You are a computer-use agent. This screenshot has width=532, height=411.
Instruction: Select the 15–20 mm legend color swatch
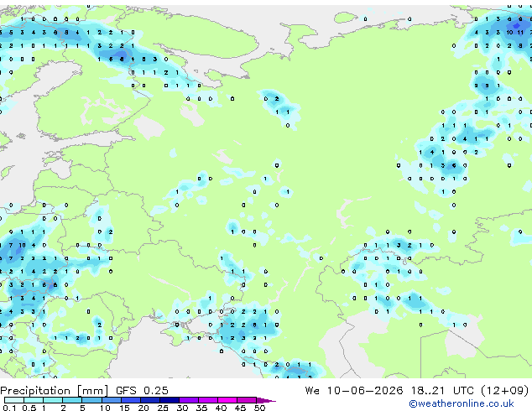point(131,400)
